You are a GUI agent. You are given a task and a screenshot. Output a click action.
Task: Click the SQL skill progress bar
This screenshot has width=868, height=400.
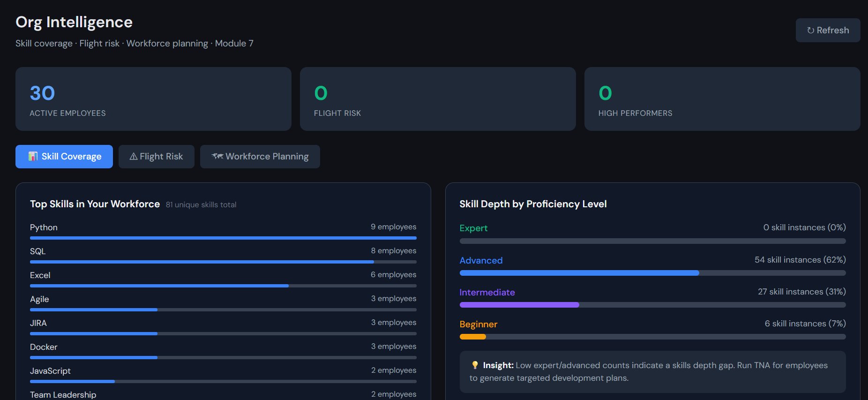(x=223, y=262)
